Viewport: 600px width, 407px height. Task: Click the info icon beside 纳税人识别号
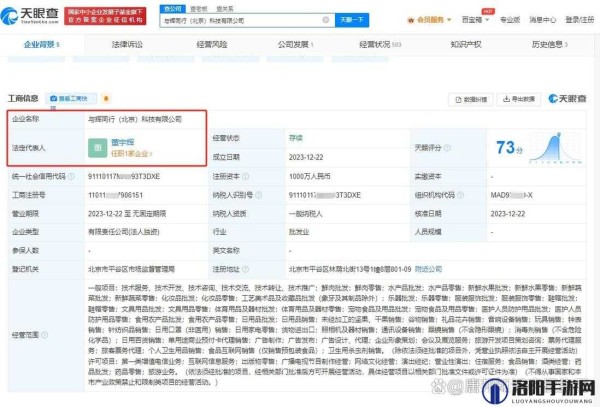click(259, 195)
